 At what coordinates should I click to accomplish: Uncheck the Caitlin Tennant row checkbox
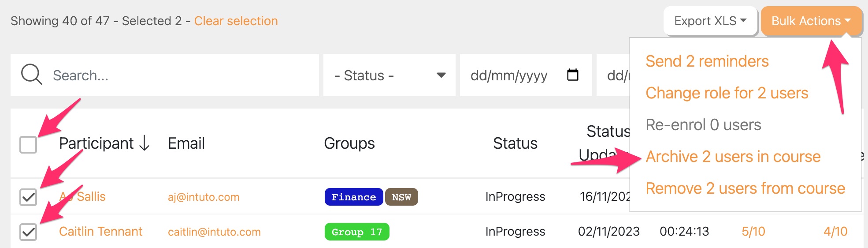pyautogui.click(x=28, y=232)
